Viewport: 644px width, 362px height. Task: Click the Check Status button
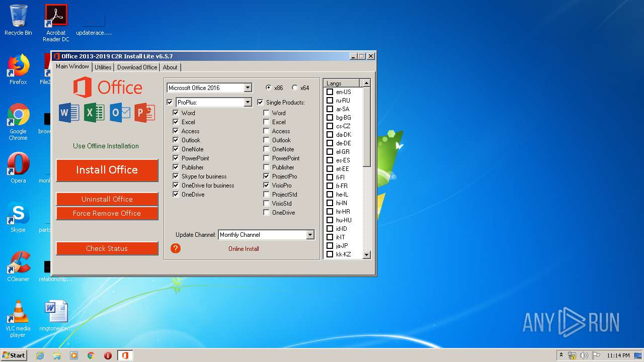click(107, 248)
